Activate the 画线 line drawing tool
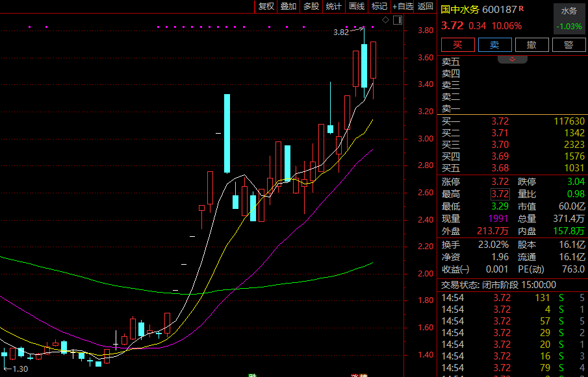588x377 pixels. (x=356, y=6)
